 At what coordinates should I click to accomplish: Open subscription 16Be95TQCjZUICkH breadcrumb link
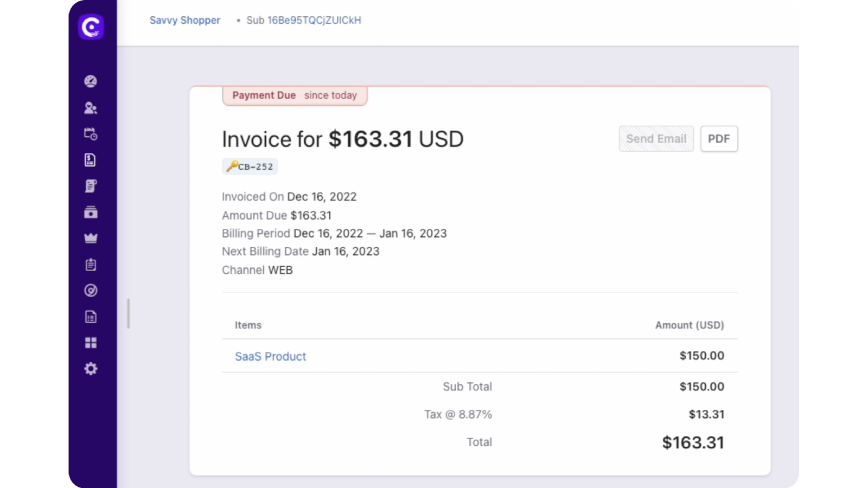coord(314,20)
